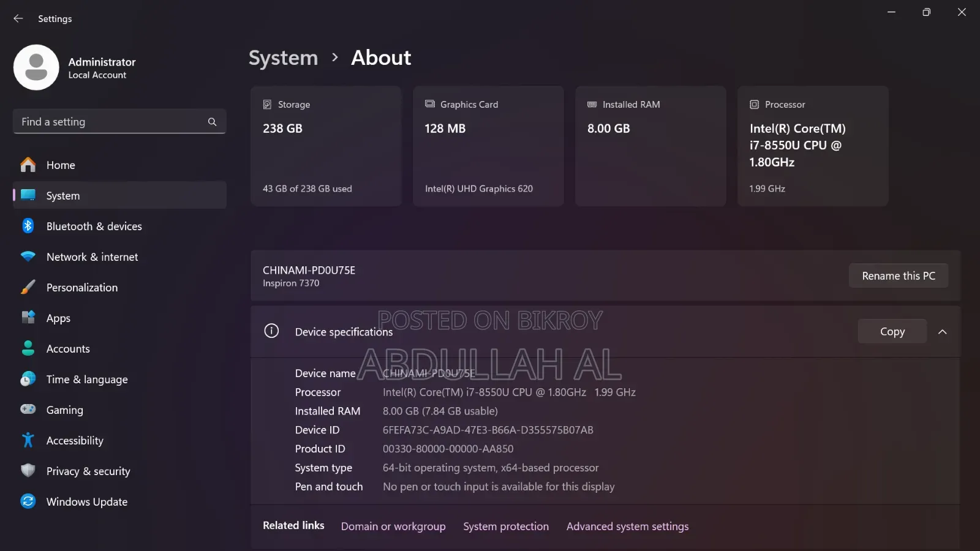Click the Storage 238 GB card
The height and width of the screenshot is (551, 980).
pos(326,146)
